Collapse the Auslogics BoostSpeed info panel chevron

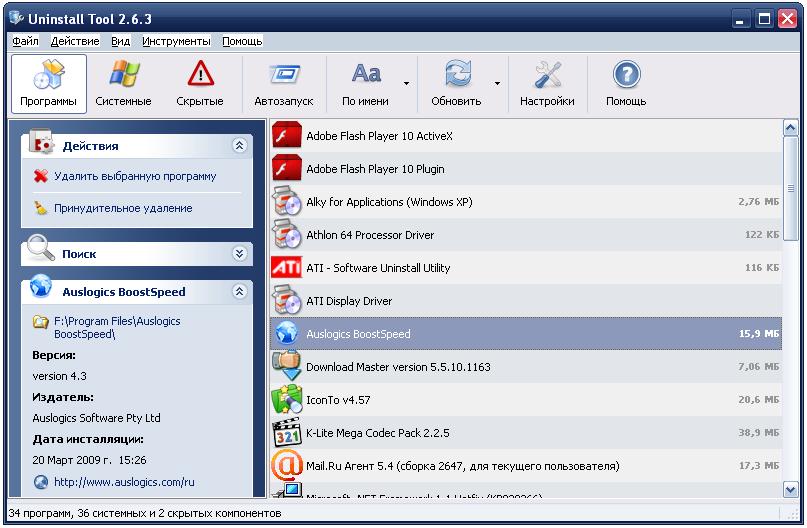(x=239, y=292)
